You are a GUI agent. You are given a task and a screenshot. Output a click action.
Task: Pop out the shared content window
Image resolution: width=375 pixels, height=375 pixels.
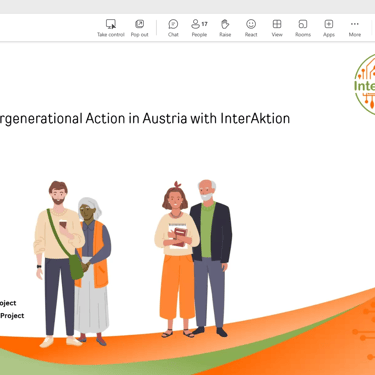click(x=139, y=28)
